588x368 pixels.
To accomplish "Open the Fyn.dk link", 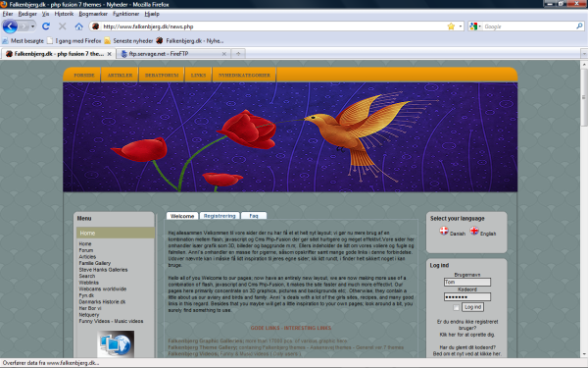I will pos(86,295).
